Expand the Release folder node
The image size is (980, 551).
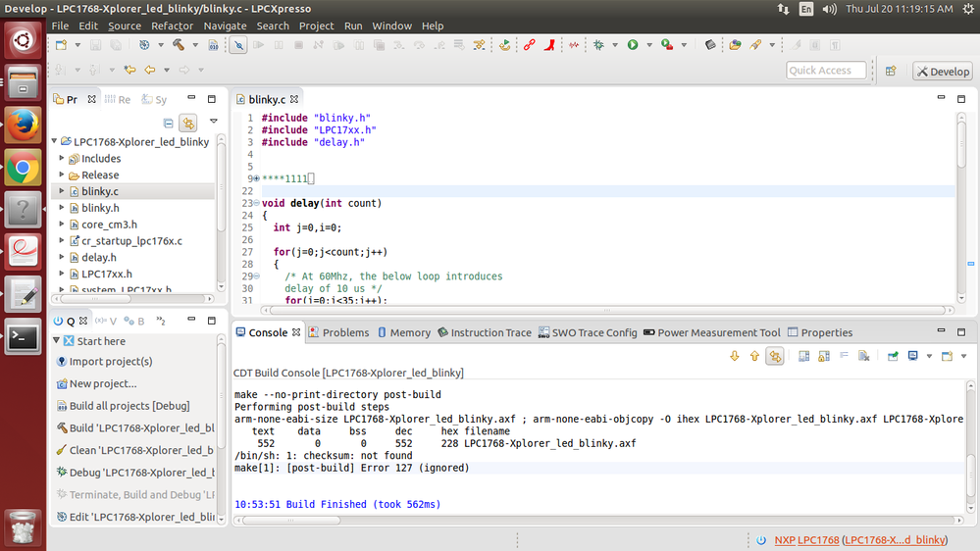(x=62, y=175)
